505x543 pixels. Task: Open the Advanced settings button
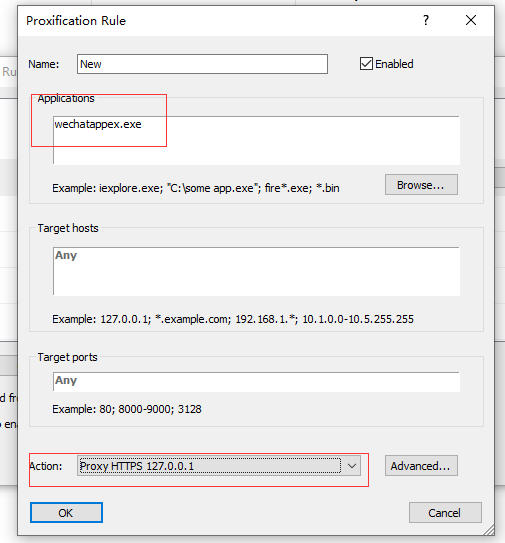pos(421,466)
